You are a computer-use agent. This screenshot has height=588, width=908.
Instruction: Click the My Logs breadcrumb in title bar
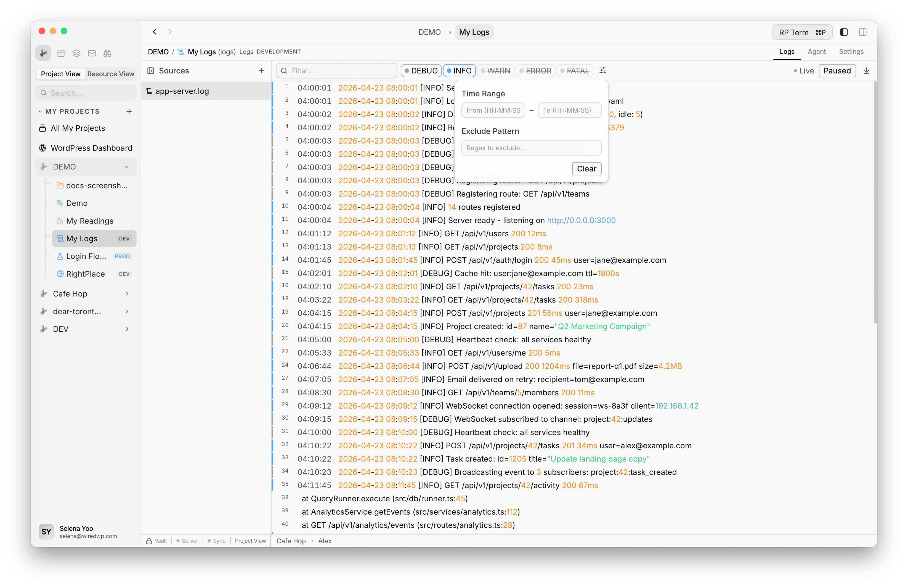[x=474, y=32]
